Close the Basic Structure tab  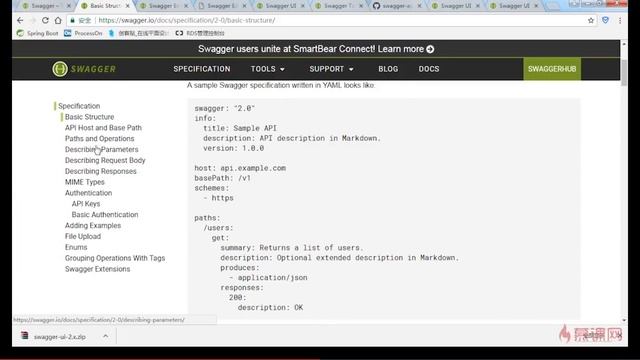127,6
